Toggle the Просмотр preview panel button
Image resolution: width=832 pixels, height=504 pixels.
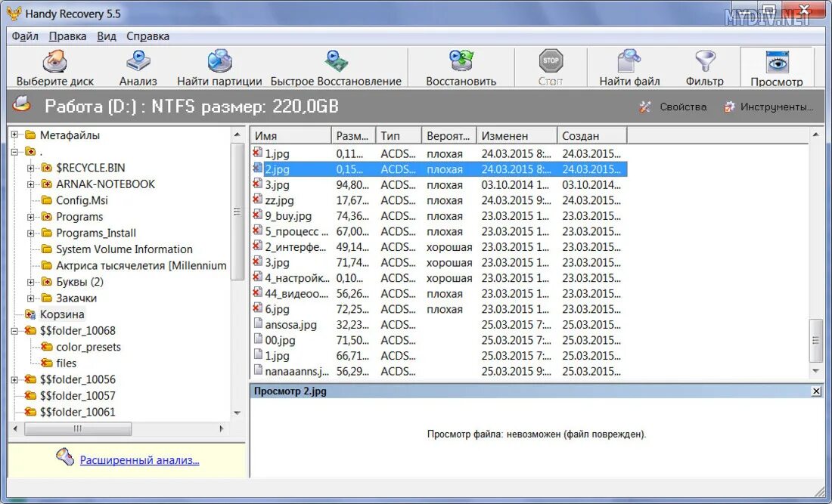click(x=776, y=68)
